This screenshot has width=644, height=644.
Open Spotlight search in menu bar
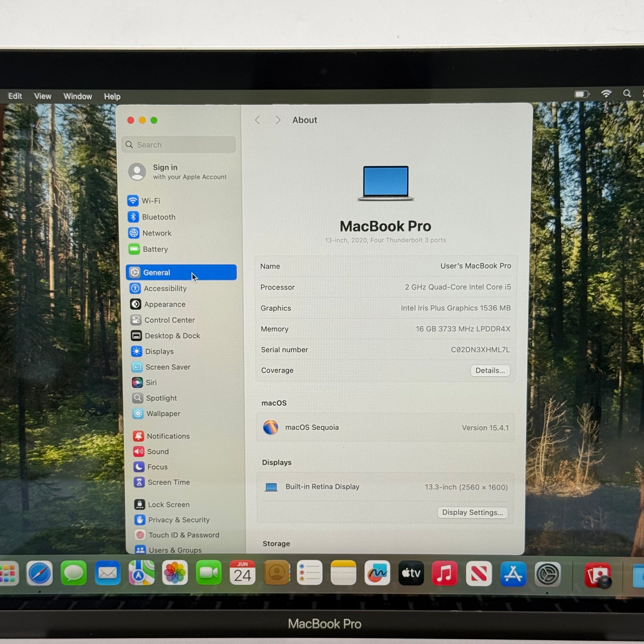click(627, 94)
